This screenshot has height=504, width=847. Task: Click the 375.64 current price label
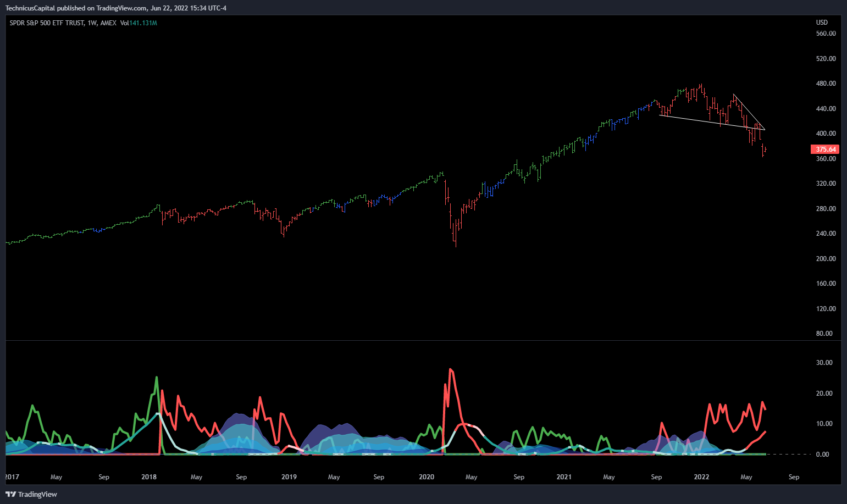coord(825,149)
